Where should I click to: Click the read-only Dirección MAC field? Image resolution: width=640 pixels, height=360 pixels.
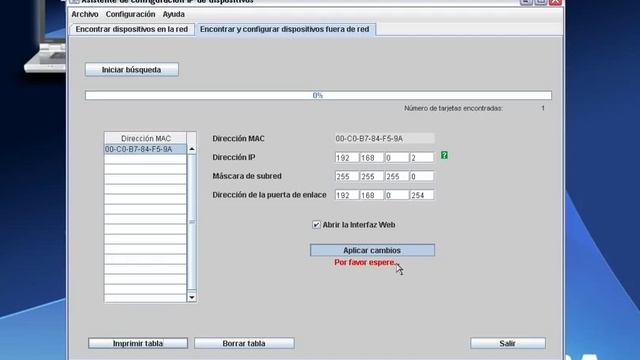(x=384, y=139)
